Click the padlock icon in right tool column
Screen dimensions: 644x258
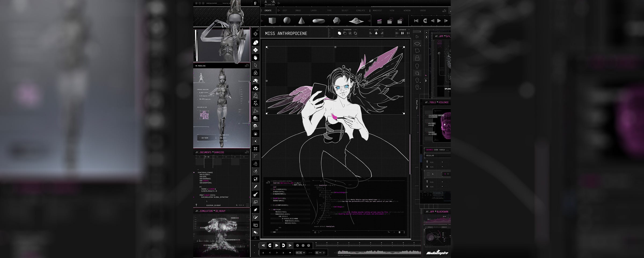417,58
